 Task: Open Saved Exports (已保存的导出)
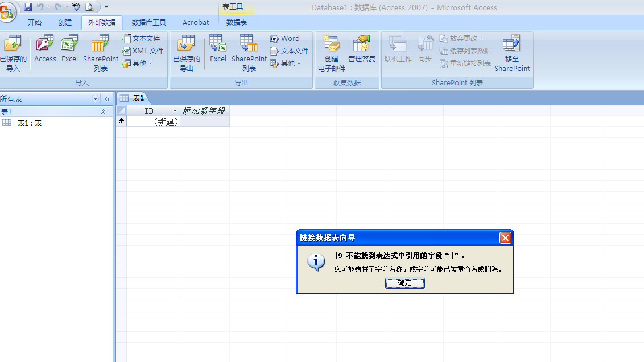click(x=187, y=53)
